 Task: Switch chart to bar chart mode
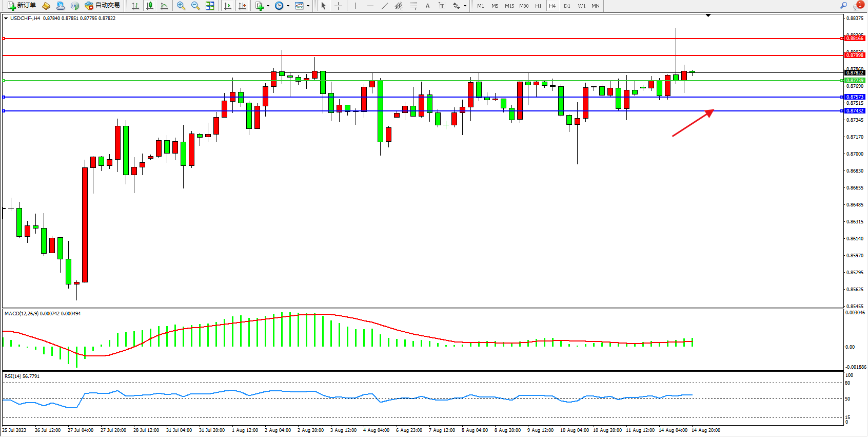tap(135, 6)
